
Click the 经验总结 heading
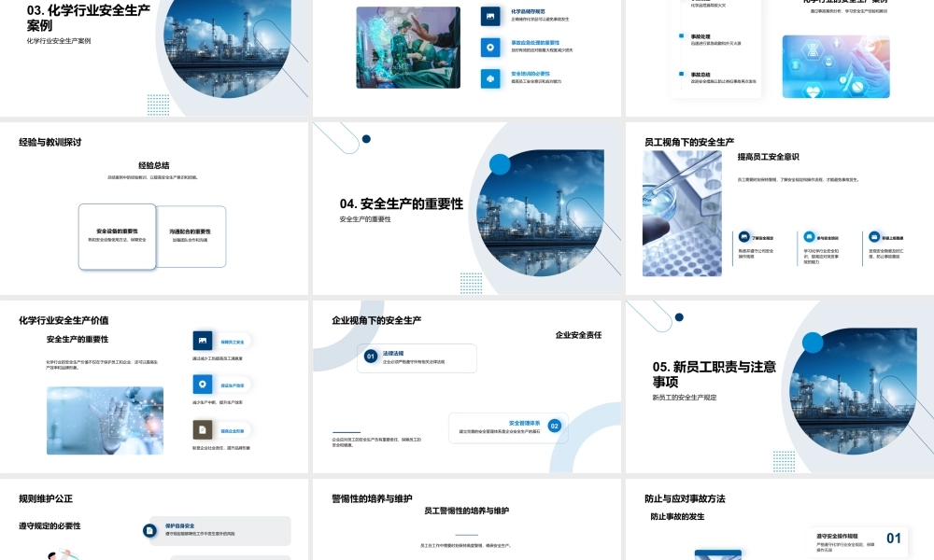pos(154,165)
